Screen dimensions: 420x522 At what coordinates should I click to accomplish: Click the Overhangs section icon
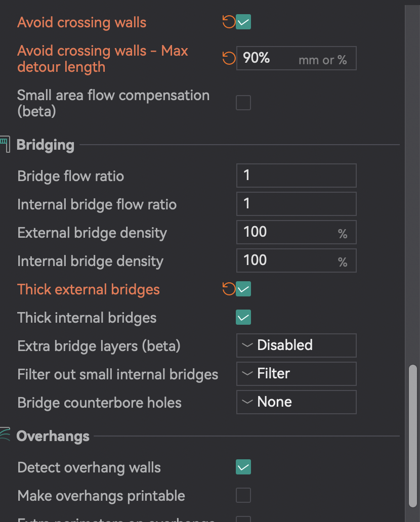pyautogui.click(x=5, y=434)
